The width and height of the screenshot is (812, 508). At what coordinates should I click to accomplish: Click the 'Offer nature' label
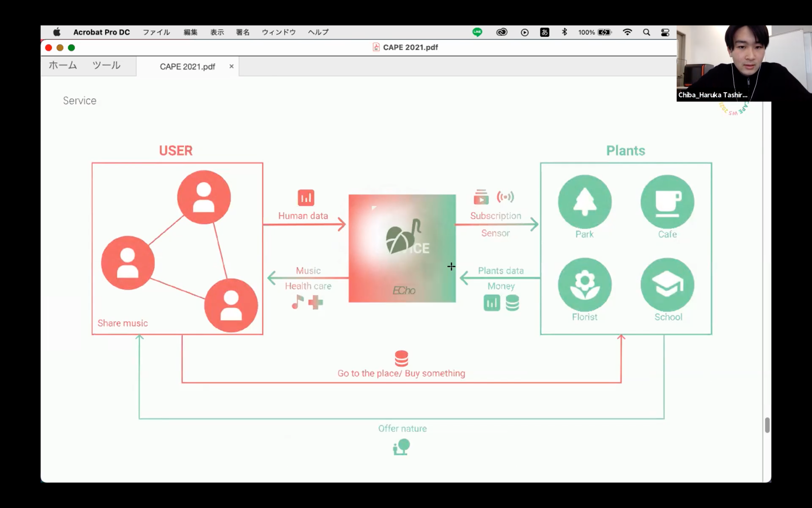[402, 428]
